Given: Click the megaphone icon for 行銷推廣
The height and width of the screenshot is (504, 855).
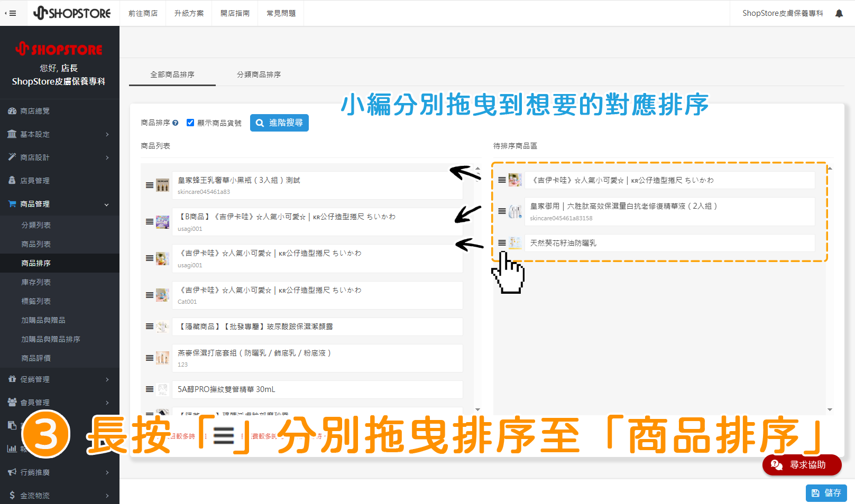Looking at the screenshot, I should point(12,472).
